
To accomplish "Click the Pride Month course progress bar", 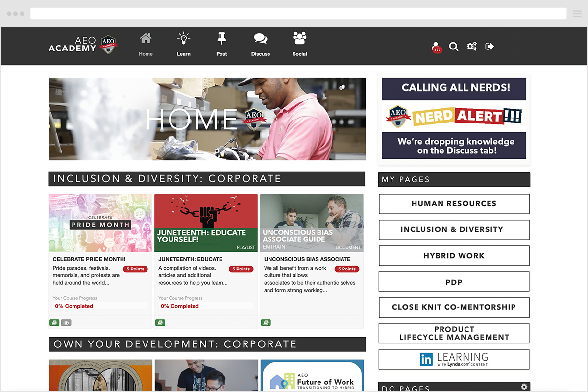I will pyautogui.click(x=100, y=306).
